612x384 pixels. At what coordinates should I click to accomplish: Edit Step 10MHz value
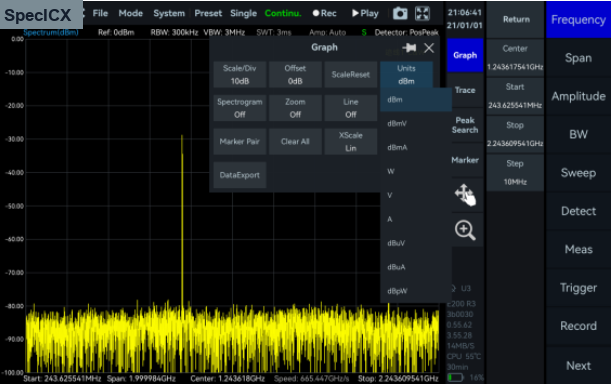pyautogui.click(x=515, y=172)
